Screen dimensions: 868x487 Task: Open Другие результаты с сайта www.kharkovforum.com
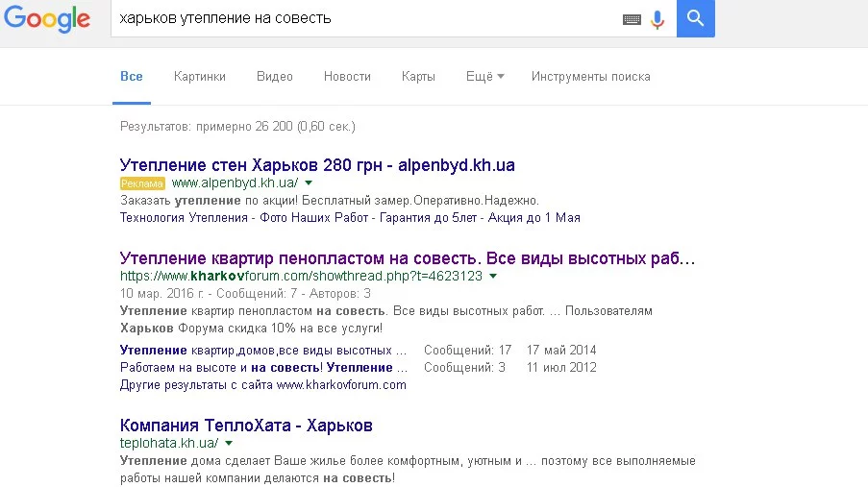coord(263,384)
